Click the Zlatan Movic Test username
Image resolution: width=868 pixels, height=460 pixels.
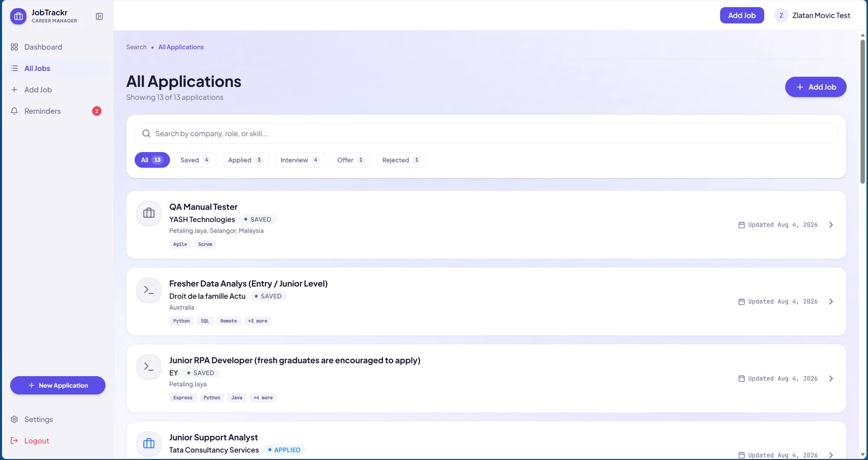click(x=821, y=15)
